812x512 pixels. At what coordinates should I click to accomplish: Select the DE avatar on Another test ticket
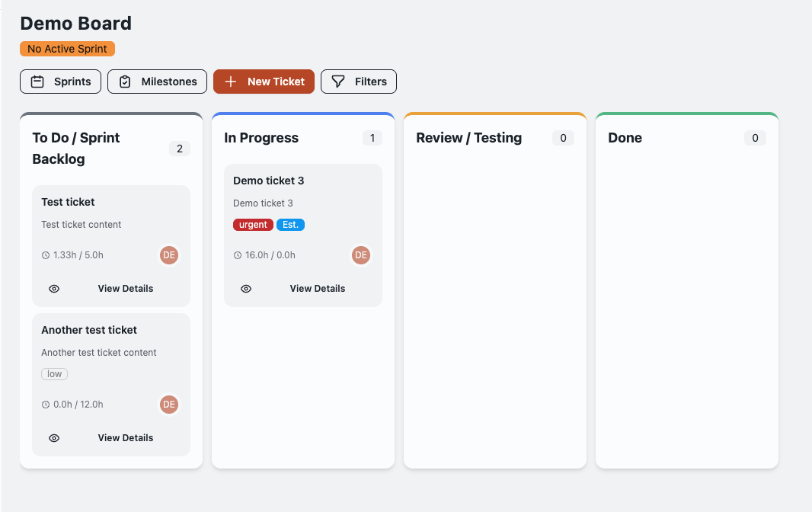pos(168,404)
